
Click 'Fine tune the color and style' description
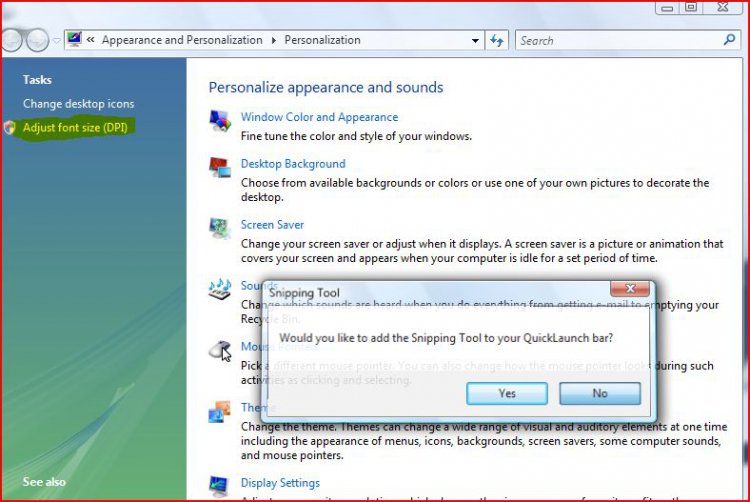click(356, 136)
